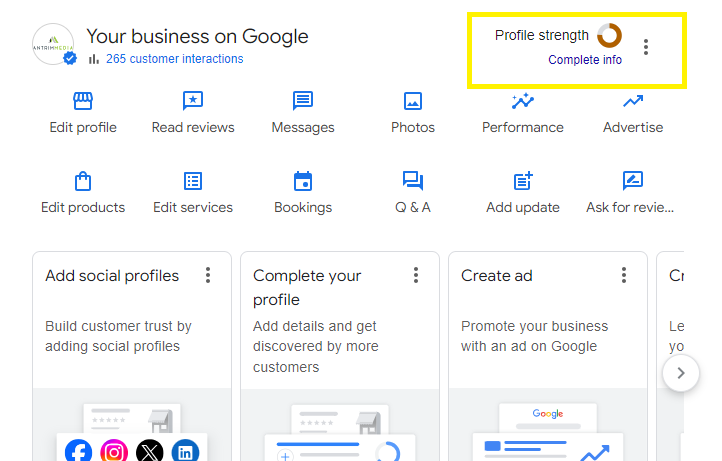Open the Bookings calendar icon
The width and height of the screenshot is (722, 461).
[303, 181]
